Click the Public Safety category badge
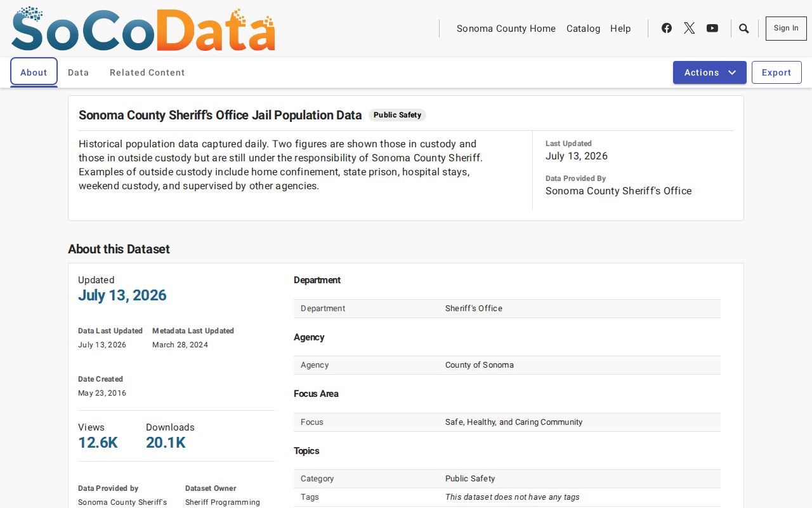The height and width of the screenshot is (508, 812). [397, 115]
